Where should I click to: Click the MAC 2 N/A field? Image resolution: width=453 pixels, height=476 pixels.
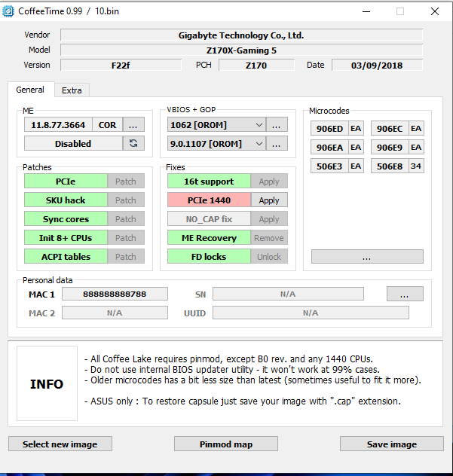pos(115,313)
